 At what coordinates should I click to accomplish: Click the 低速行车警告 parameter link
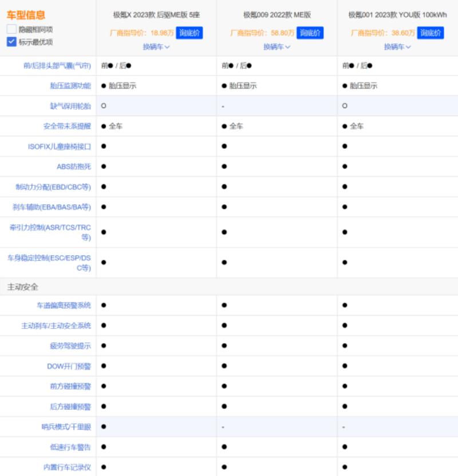[70, 447]
